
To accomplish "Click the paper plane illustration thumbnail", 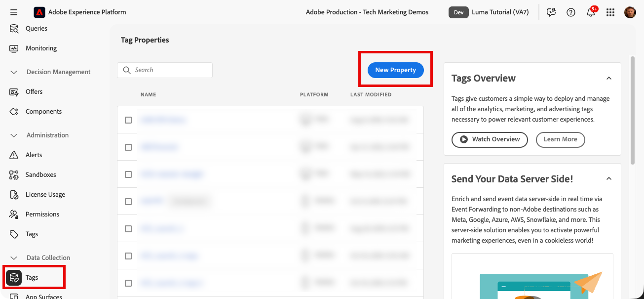I will (532, 276).
